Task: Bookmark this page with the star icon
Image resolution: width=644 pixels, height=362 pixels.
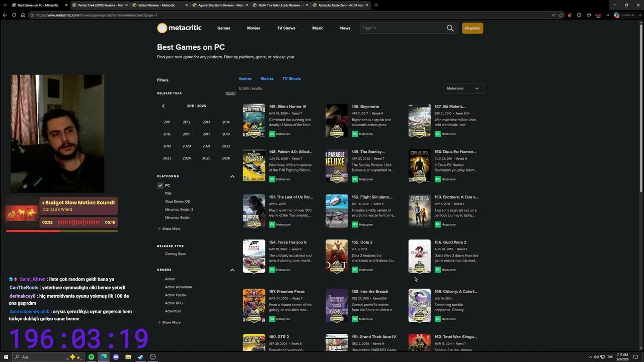Action: [560, 15]
